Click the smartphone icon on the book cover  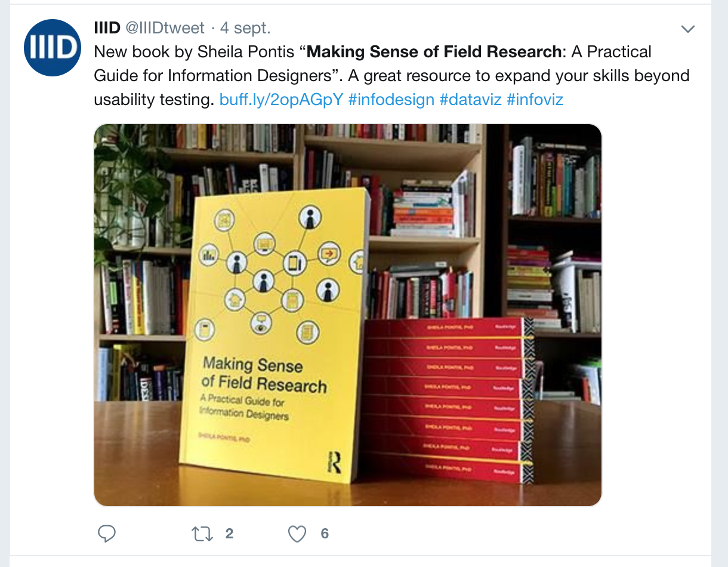294,263
